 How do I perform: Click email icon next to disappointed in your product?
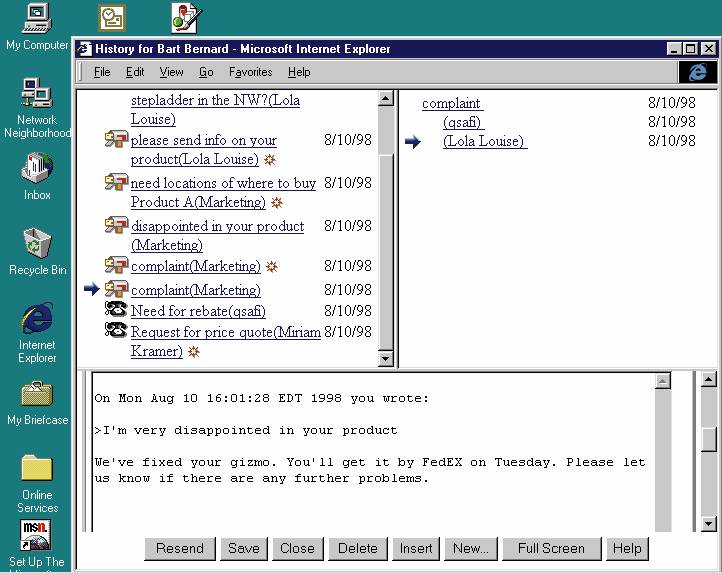[116, 226]
